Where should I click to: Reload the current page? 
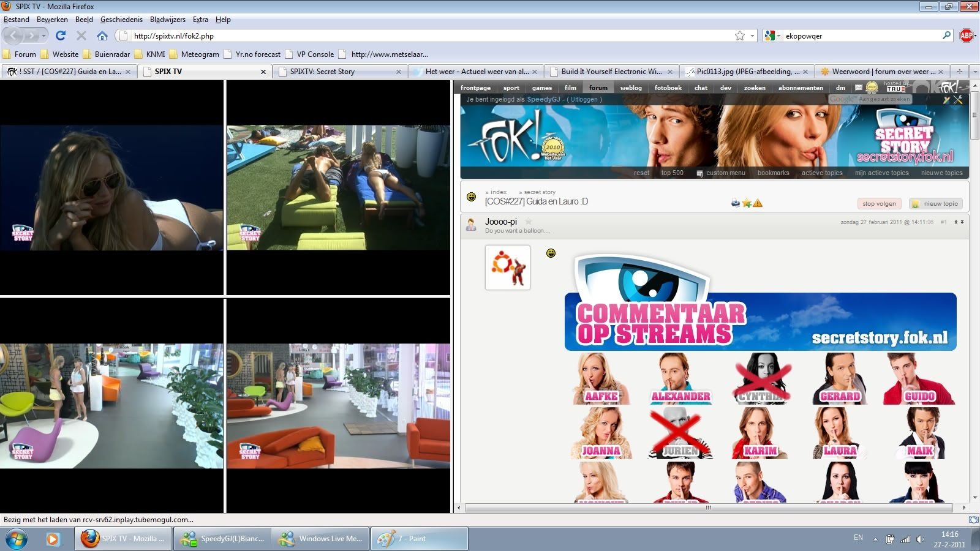coord(60,36)
